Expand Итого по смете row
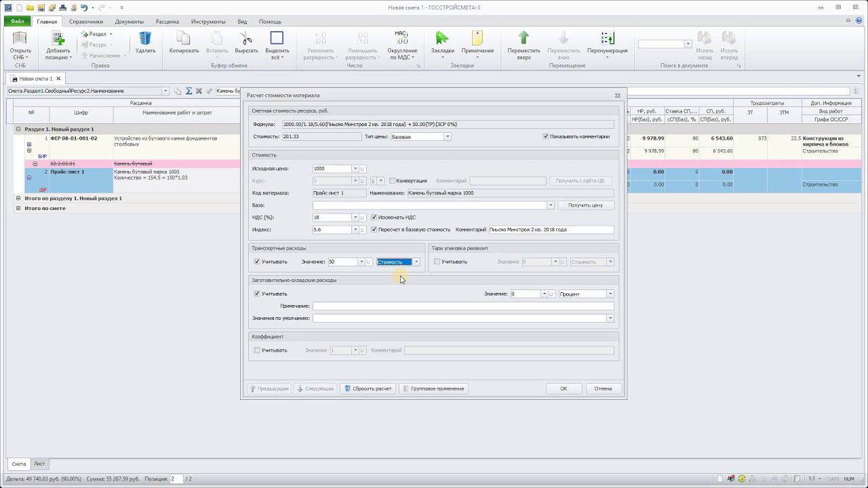868x488 pixels. (x=18, y=208)
